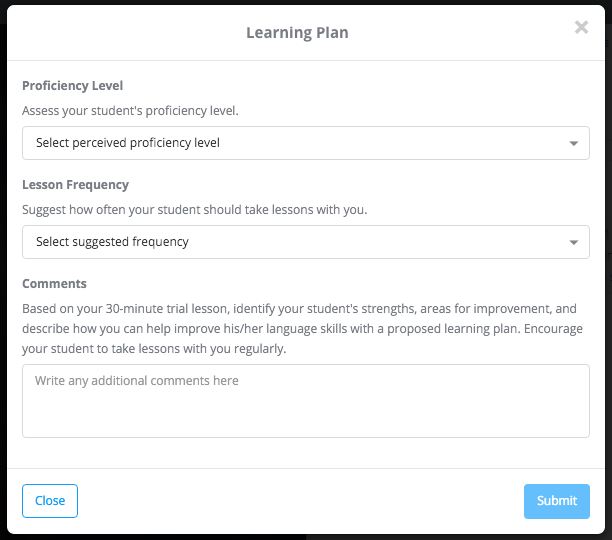Click the phrase '30-minute trial lesson'
This screenshot has width=612, height=540.
(167, 309)
